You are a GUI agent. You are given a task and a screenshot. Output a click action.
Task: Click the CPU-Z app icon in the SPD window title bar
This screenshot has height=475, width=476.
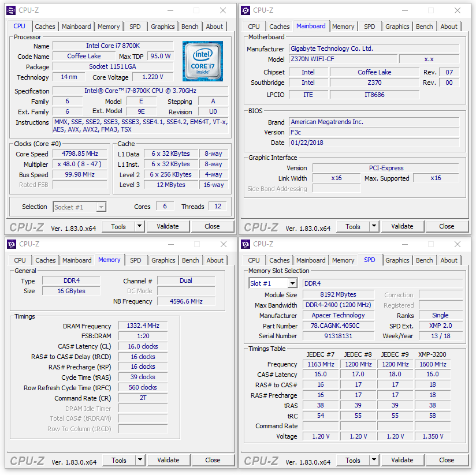[x=246, y=244]
